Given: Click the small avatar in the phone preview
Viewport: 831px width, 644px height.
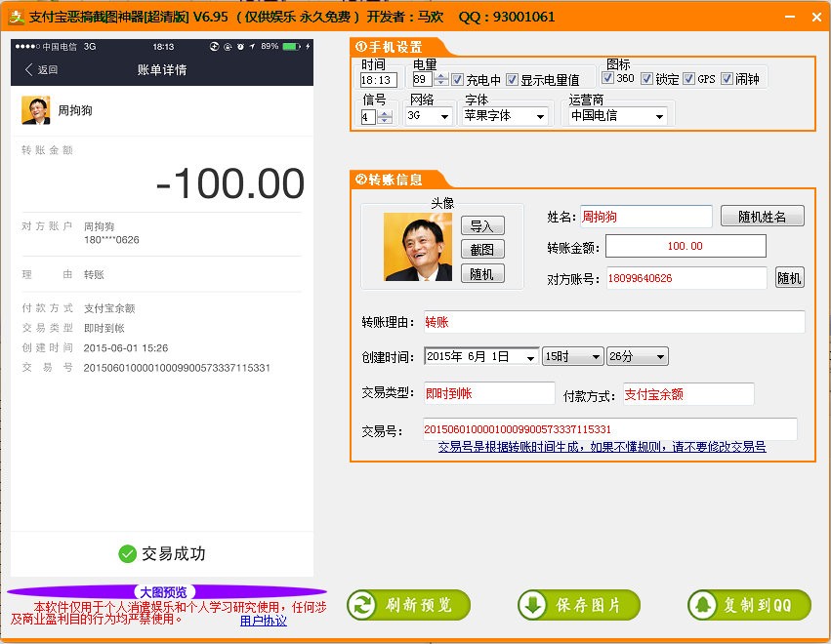Looking at the screenshot, I should coord(36,110).
